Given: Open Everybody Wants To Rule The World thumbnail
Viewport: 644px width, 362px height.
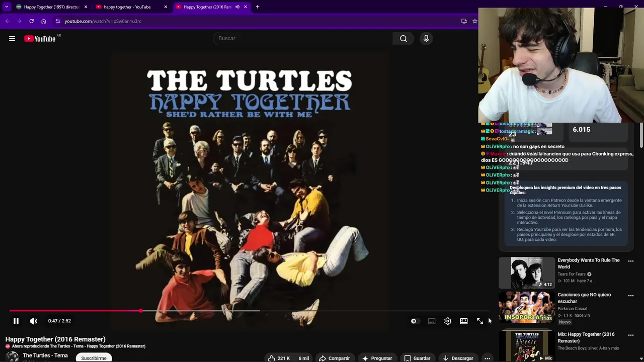Looking at the screenshot, I should point(527,273).
